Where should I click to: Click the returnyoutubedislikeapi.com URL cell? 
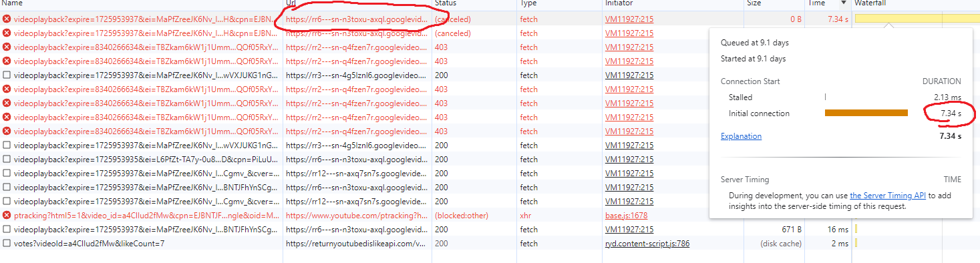[357, 244]
